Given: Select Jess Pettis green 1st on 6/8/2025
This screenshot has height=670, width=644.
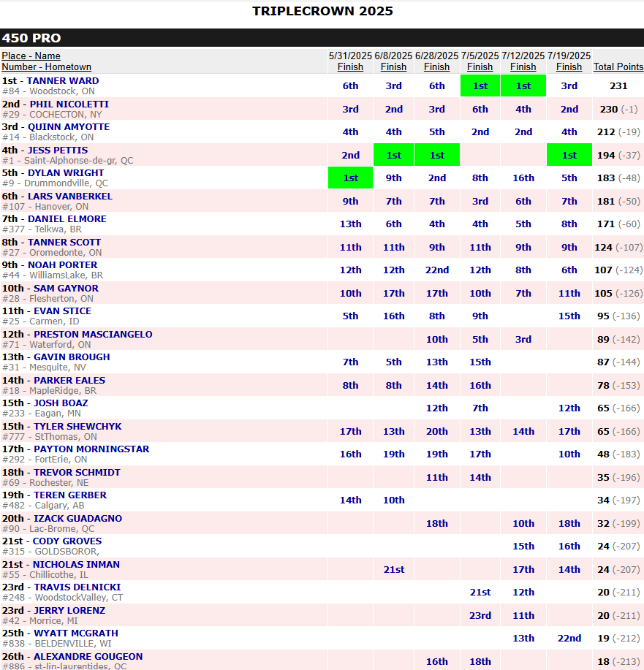Looking at the screenshot, I should pyautogui.click(x=393, y=155).
